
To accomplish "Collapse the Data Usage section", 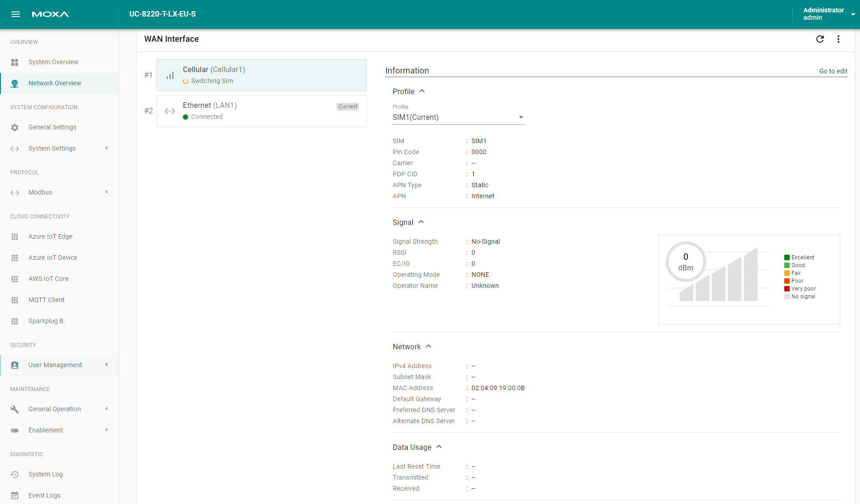I will pos(439,447).
